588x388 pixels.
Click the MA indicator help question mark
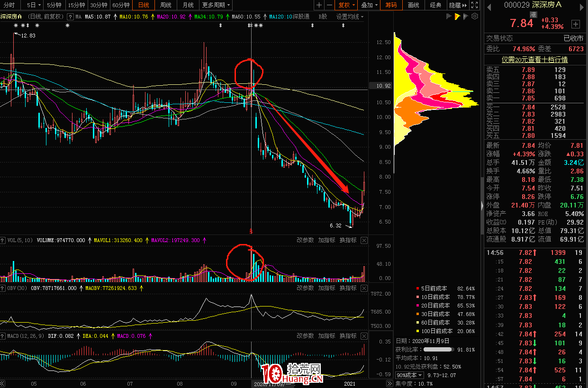tap(70, 17)
